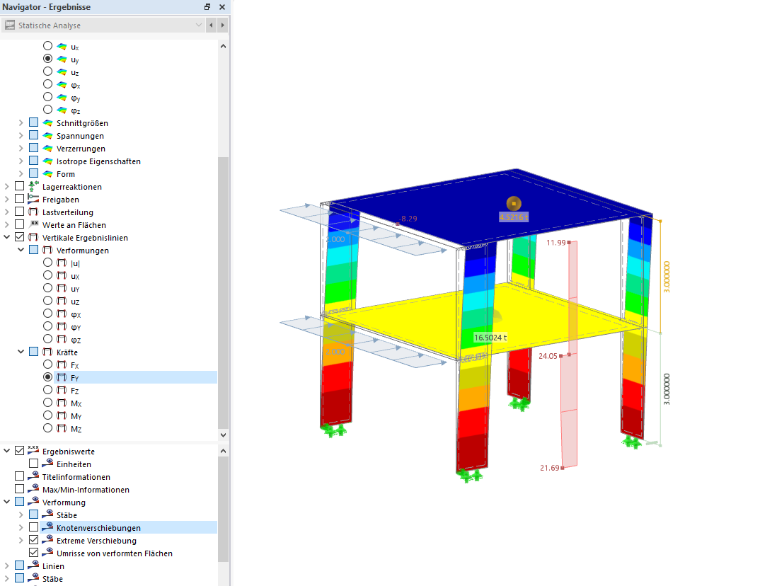
Task: Toggle the Schnittgrößen checkbox
Action: pos(33,122)
